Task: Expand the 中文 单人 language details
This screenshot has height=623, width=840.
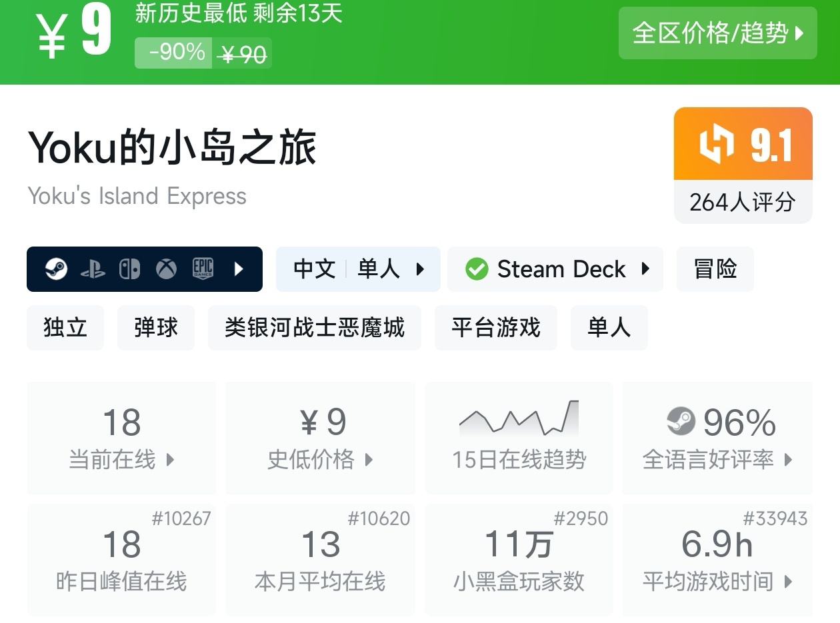Action: point(358,269)
